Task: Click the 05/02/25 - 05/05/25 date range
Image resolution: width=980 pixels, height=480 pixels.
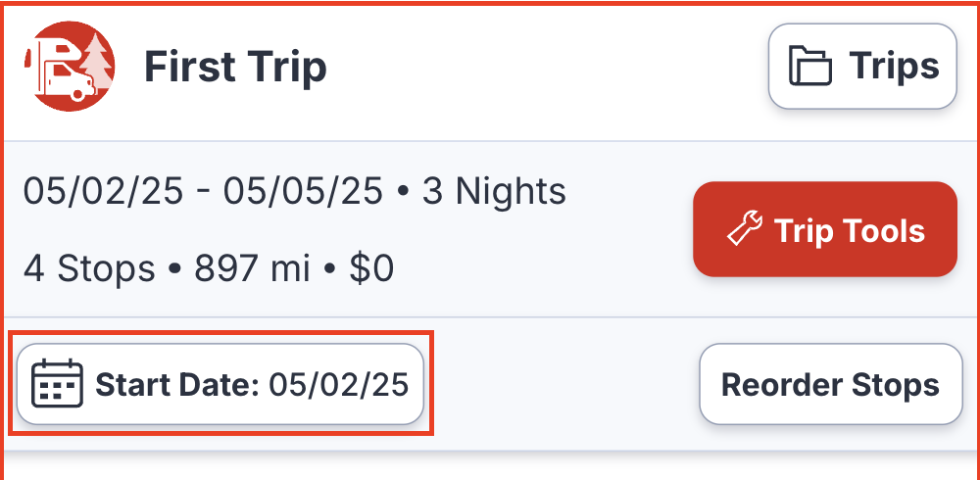Action: tap(203, 191)
